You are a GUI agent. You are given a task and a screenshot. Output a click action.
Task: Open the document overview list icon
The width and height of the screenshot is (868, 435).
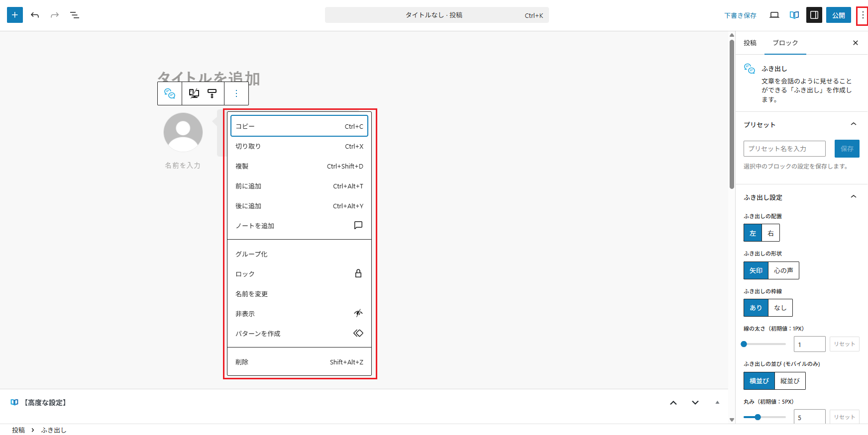pos(75,15)
